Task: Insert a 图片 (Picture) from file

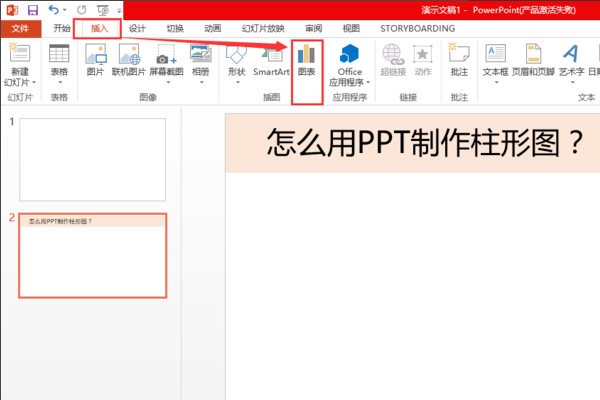Action: click(x=95, y=59)
